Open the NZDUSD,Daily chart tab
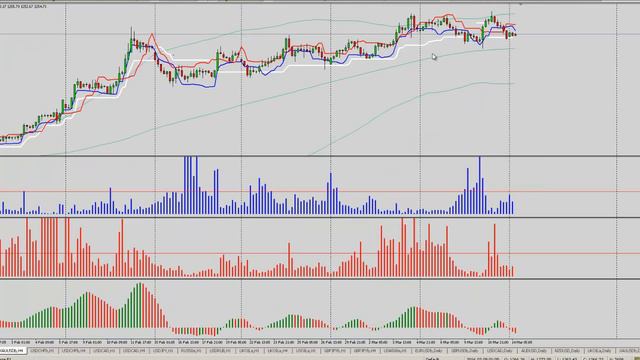The width and height of the screenshot is (640, 360). pos(567,351)
